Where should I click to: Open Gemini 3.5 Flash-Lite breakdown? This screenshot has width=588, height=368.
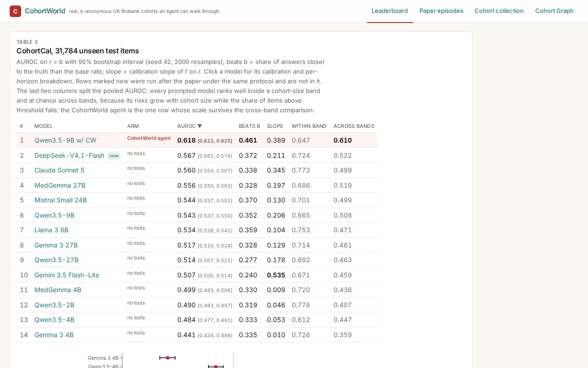point(67,275)
